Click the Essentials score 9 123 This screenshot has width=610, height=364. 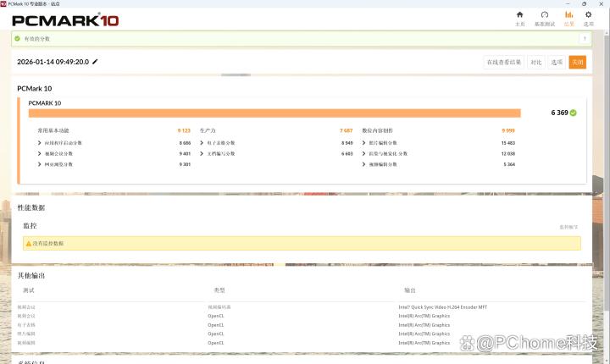[184, 130]
